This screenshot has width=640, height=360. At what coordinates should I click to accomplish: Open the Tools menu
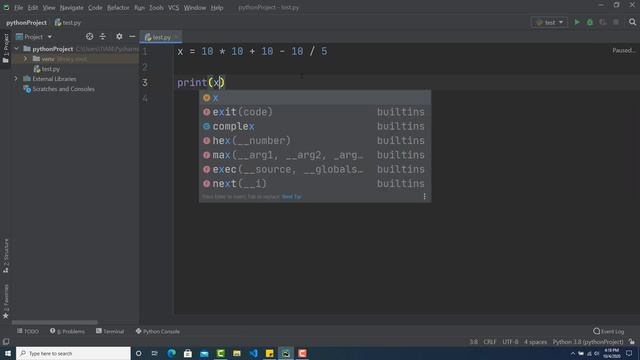(156, 7)
